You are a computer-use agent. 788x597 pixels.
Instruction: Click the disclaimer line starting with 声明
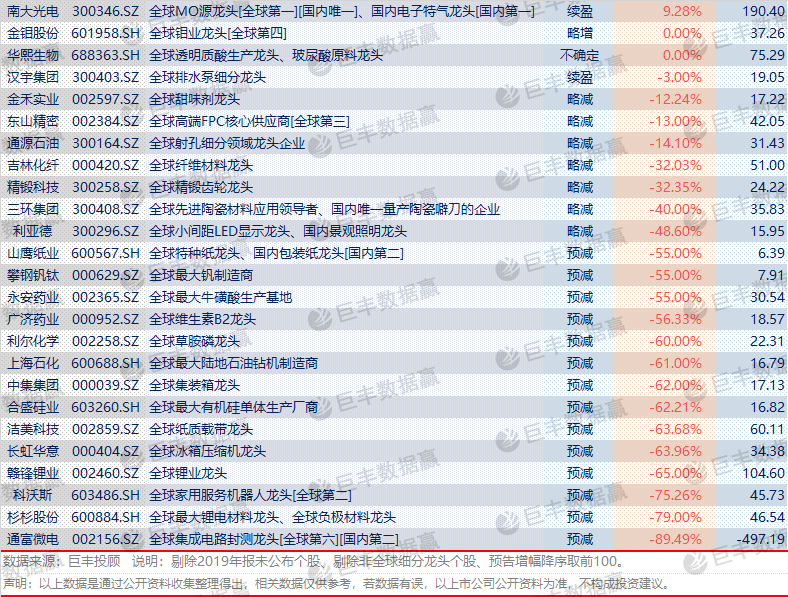[336, 583]
